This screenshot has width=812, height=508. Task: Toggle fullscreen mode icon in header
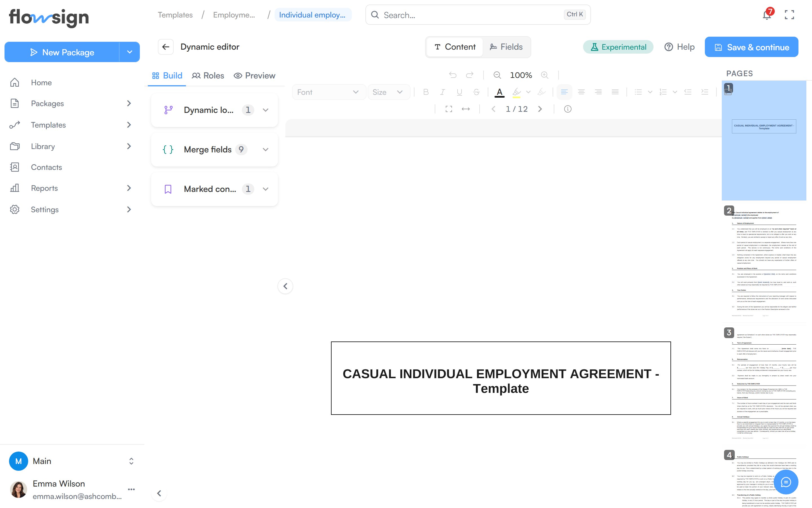[789, 15]
